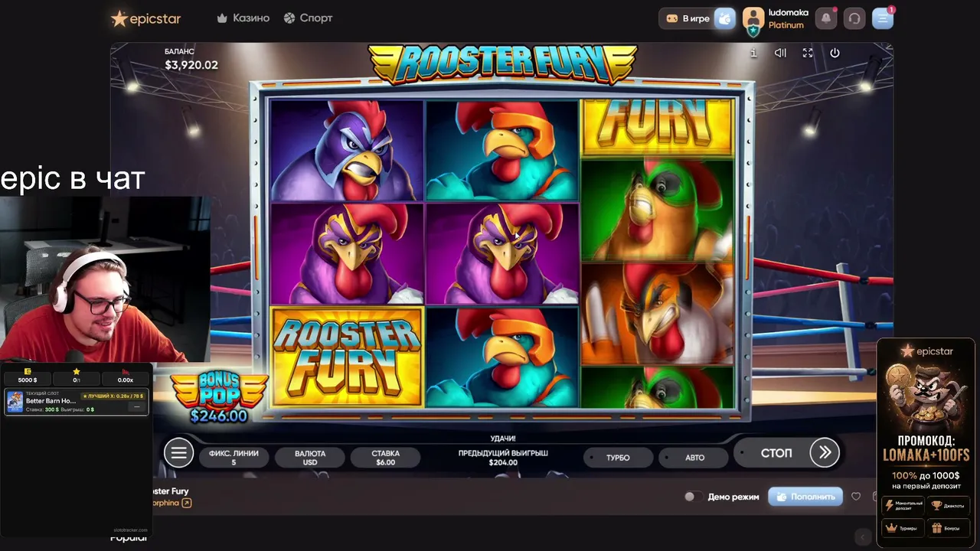Click the Пополнить deposit button
980x551 pixels.
click(805, 497)
